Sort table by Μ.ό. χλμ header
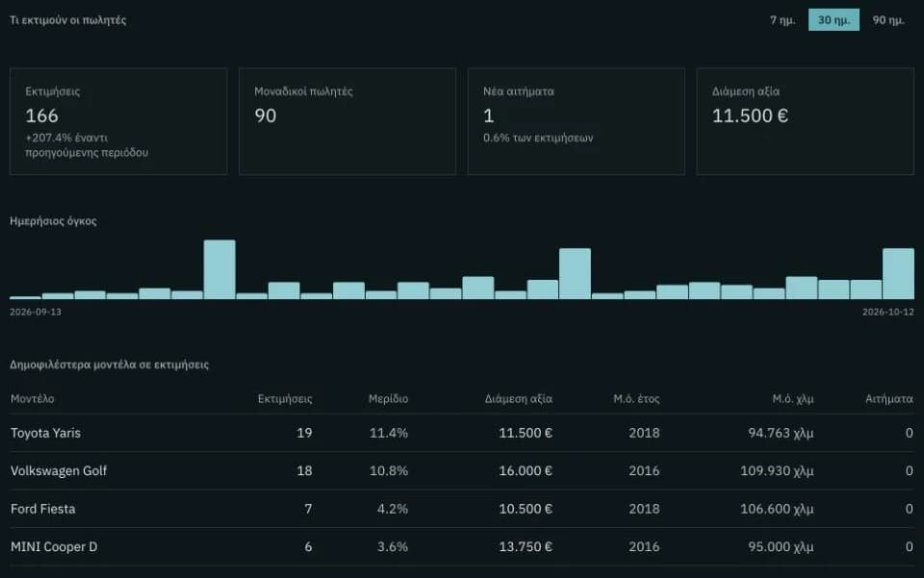Screen dimensions: 924x578 [x=792, y=398]
